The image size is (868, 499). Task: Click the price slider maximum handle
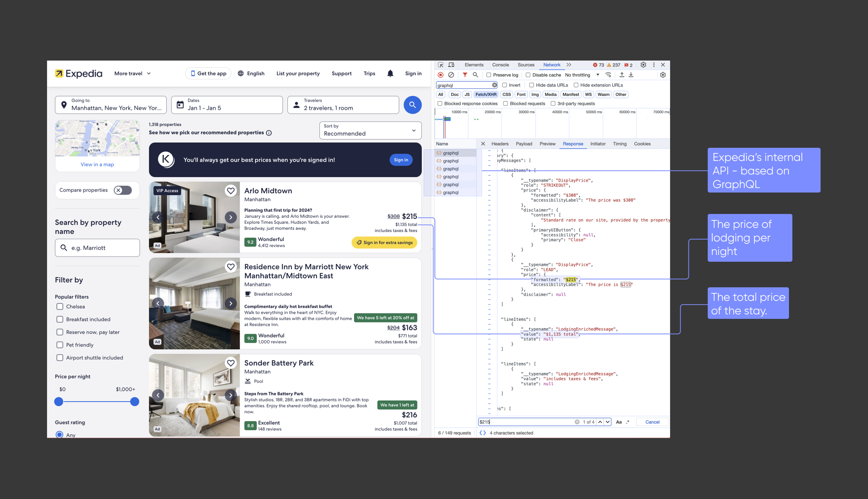click(134, 401)
